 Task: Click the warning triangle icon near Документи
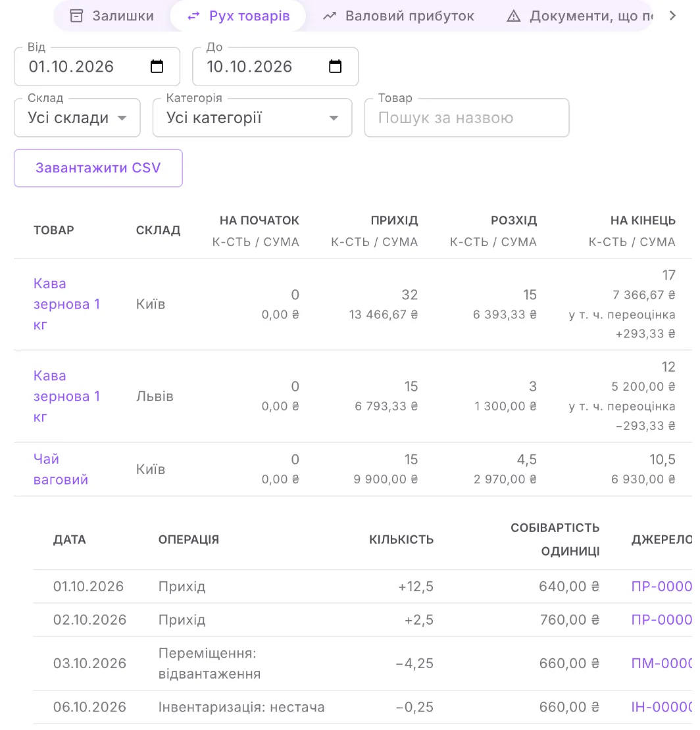(x=513, y=16)
